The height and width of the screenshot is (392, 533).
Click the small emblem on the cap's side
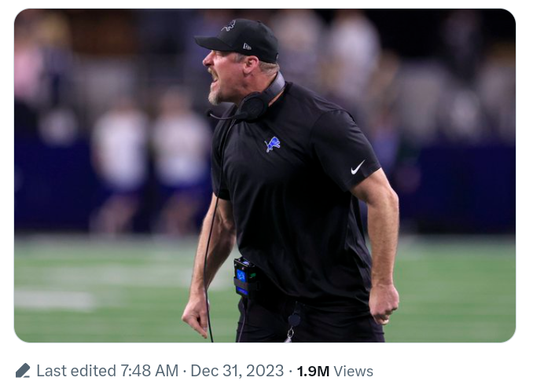click(246, 46)
